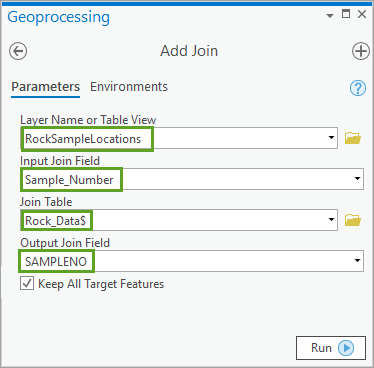Select the Parameters tab
The height and width of the screenshot is (368, 374).
[x=46, y=87]
